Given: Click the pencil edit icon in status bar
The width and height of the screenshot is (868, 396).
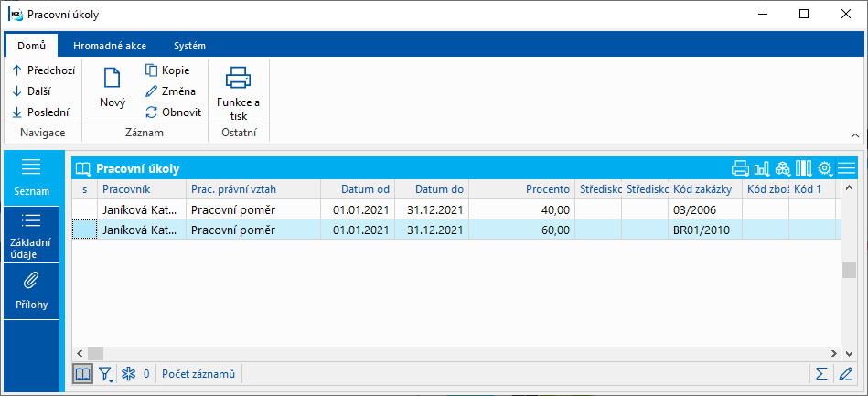Looking at the screenshot, I should pos(845,374).
